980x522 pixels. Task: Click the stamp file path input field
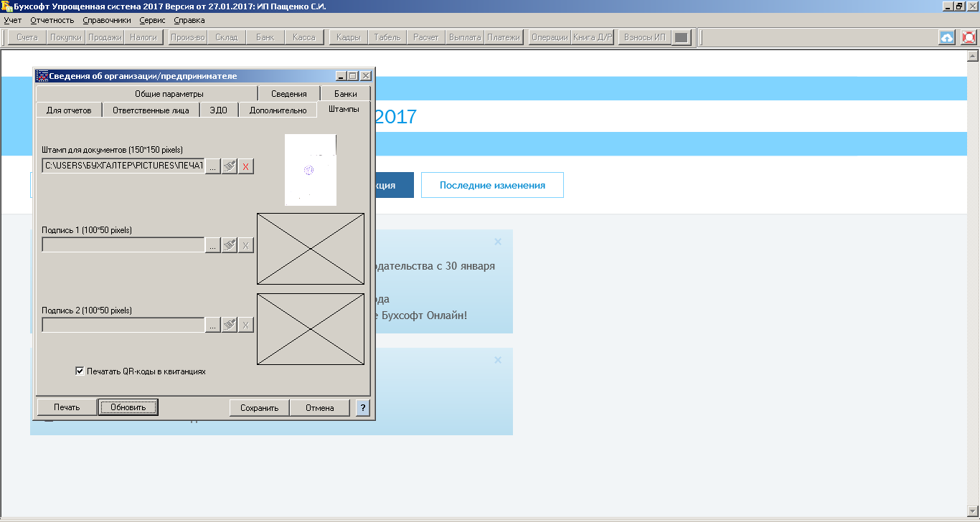[123, 166]
